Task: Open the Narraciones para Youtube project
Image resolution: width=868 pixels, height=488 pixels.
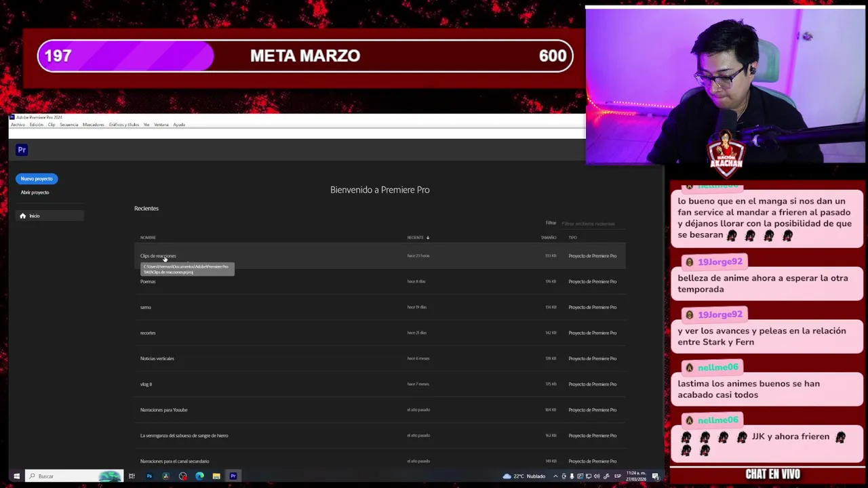Action: 380,410
